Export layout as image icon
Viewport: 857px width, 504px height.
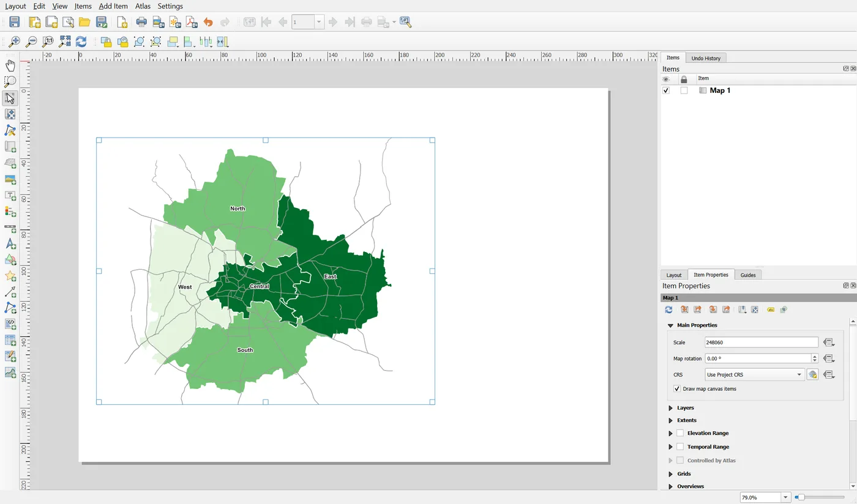(x=159, y=22)
